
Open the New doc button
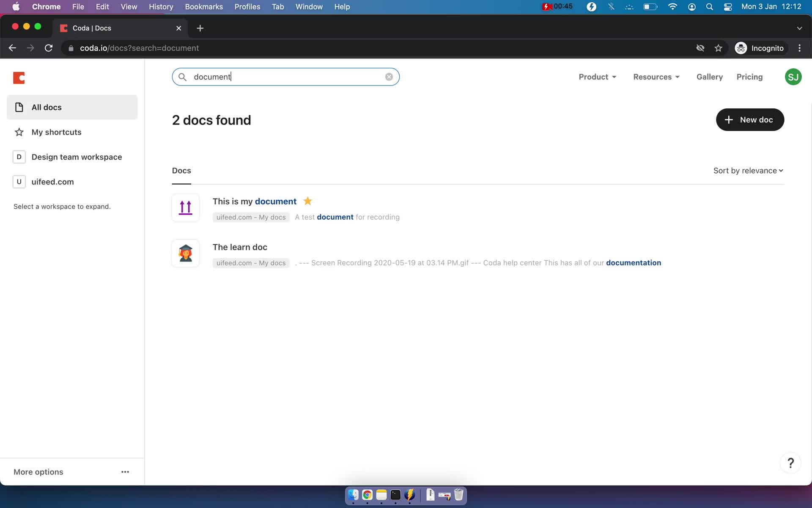click(x=750, y=119)
